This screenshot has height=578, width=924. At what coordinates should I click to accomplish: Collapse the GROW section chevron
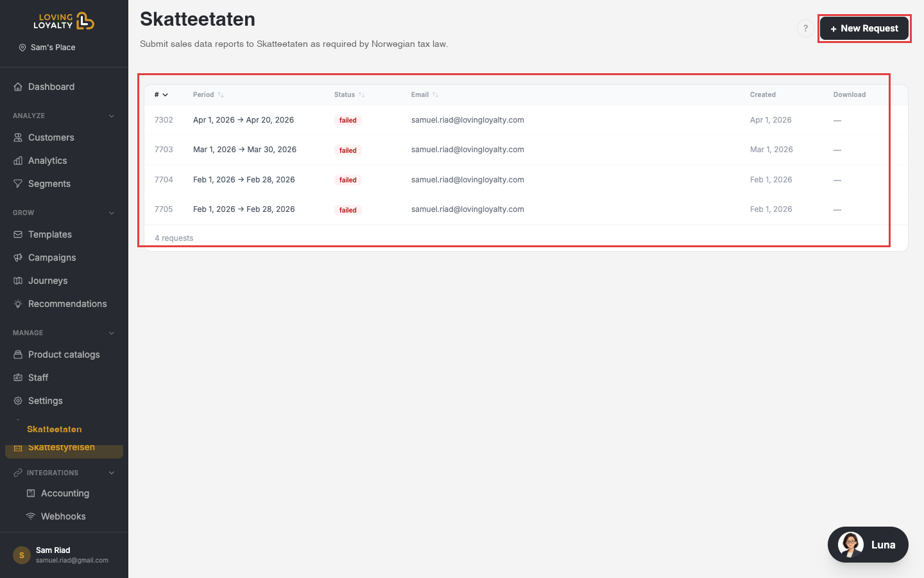click(112, 213)
